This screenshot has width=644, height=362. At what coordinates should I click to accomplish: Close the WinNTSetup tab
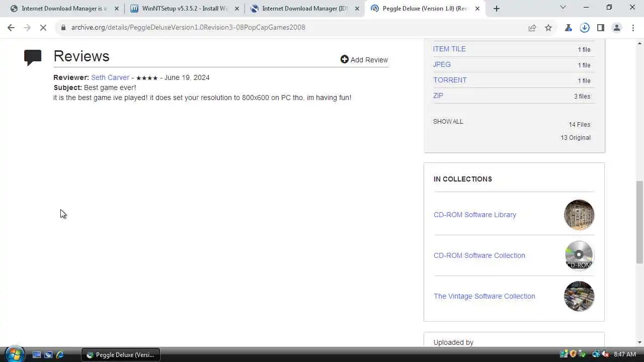237,9
